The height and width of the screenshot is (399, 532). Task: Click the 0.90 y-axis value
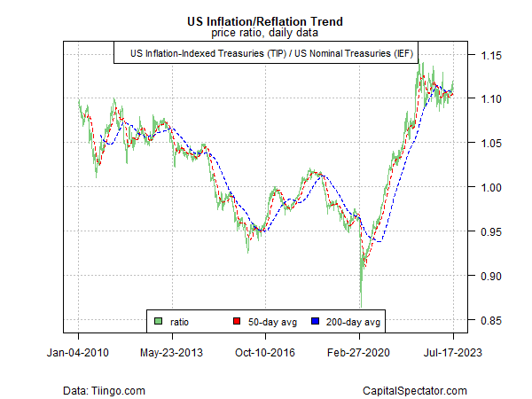click(491, 276)
